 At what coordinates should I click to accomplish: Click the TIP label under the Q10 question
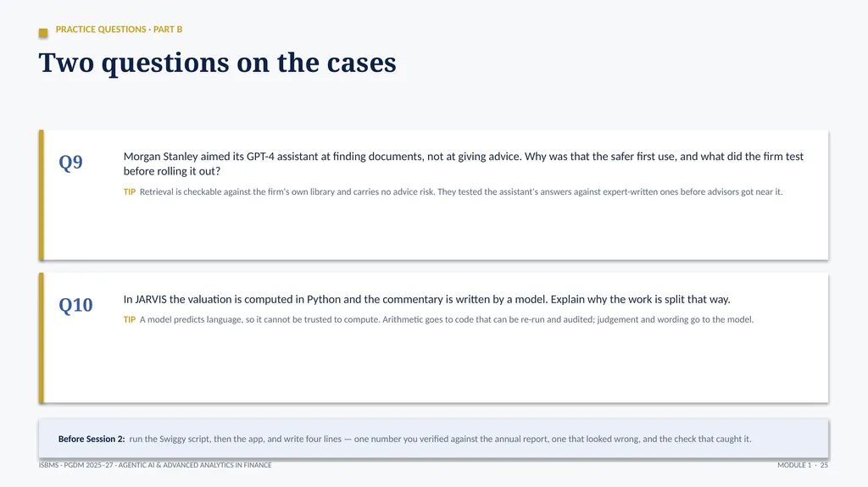(130, 319)
